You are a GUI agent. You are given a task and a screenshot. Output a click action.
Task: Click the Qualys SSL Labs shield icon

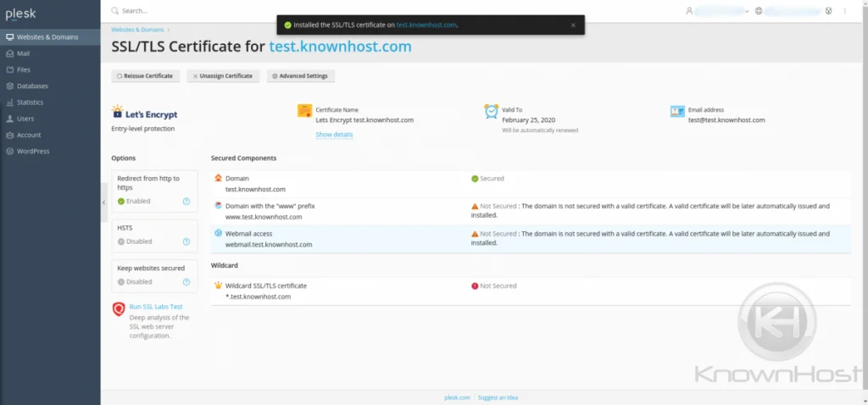point(119,309)
